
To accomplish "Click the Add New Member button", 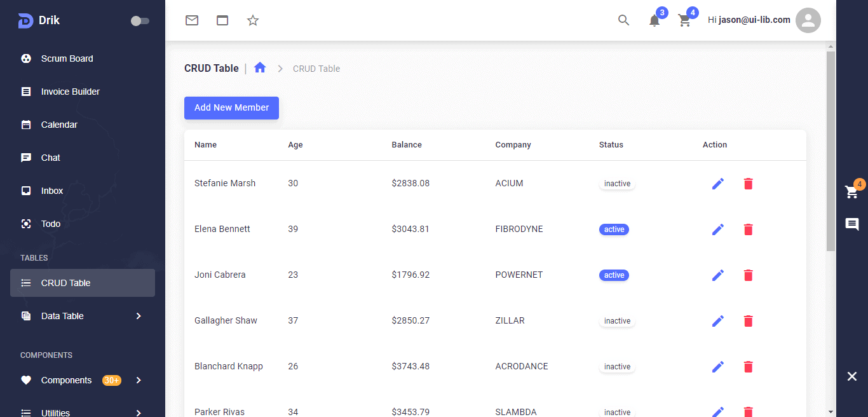I will click(231, 108).
